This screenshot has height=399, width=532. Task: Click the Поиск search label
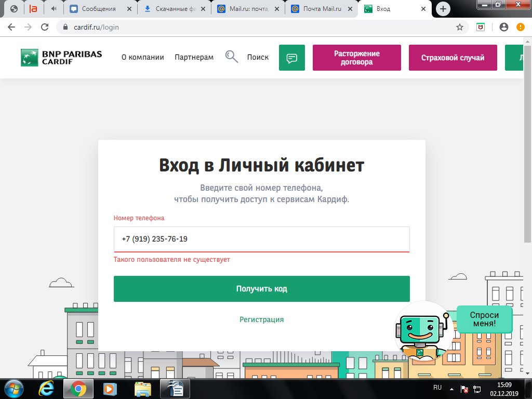pos(258,57)
